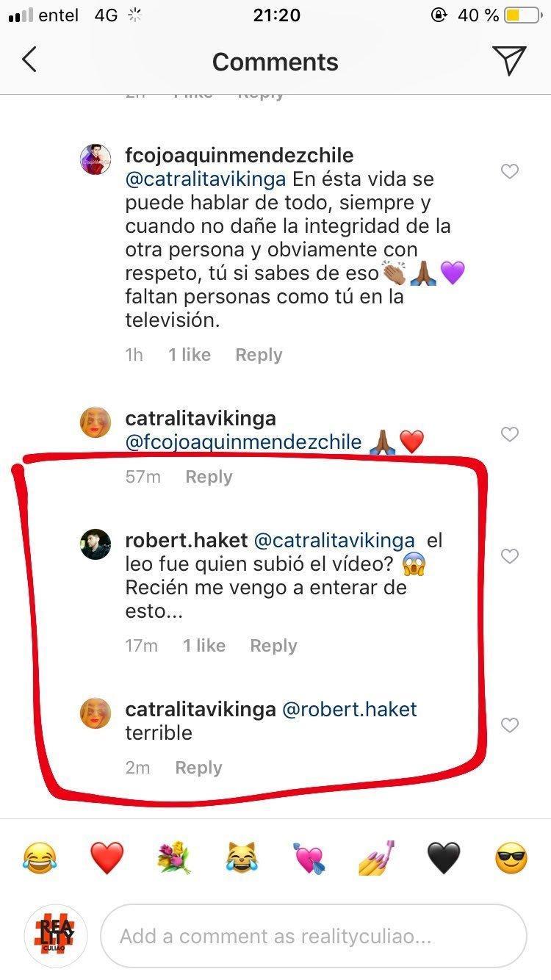Viewport: 551px width, 980px height.
Task: Like fcojoaquinmendezchile's comment with the heart
Action: pyautogui.click(x=509, y=172)
